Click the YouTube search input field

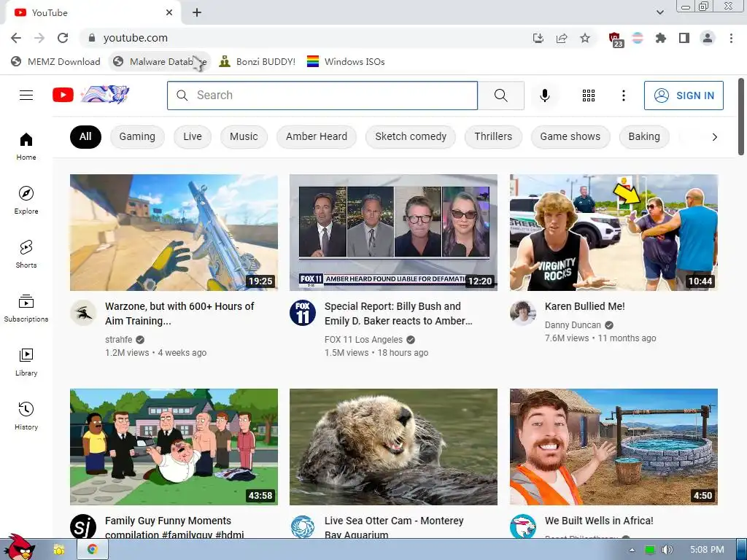(322, 96)
